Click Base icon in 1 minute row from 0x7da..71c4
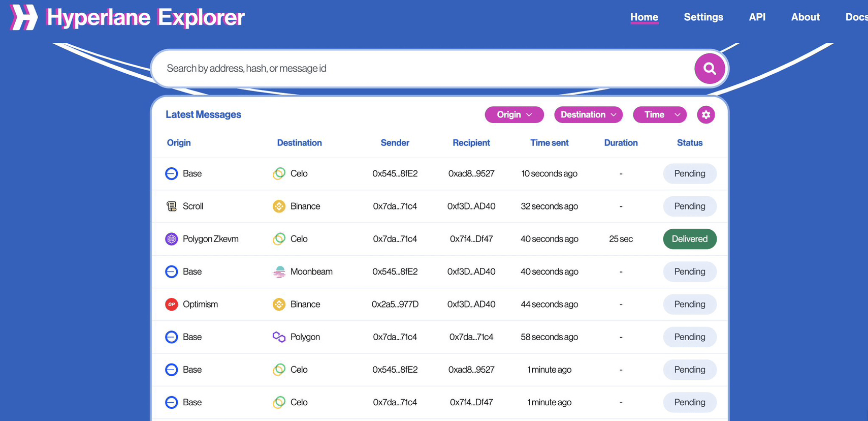 click(x=172, y=402)
